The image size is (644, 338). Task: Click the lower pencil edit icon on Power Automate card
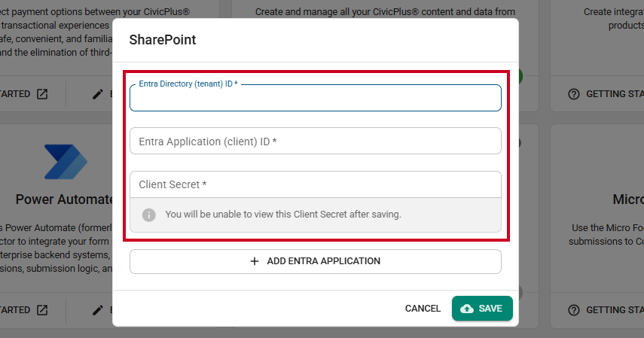click(x=98, y=310)
